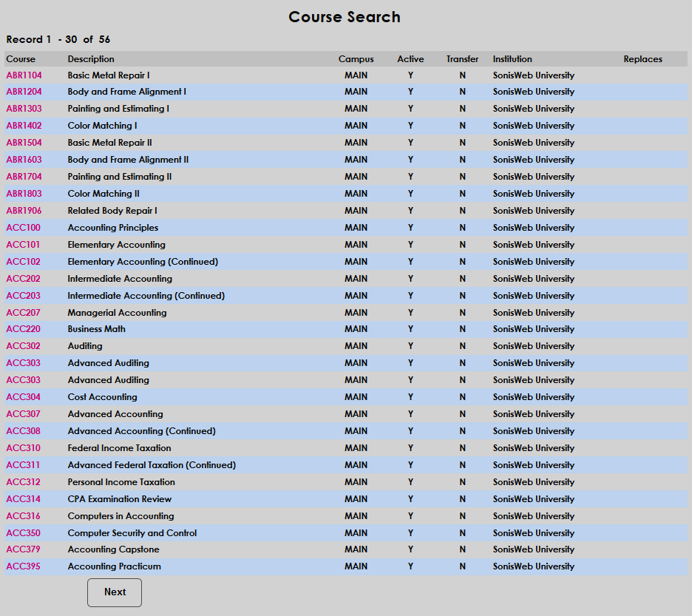Click the Institution column header
Screen dimensions: 692x616
click(x=513, y=58)
